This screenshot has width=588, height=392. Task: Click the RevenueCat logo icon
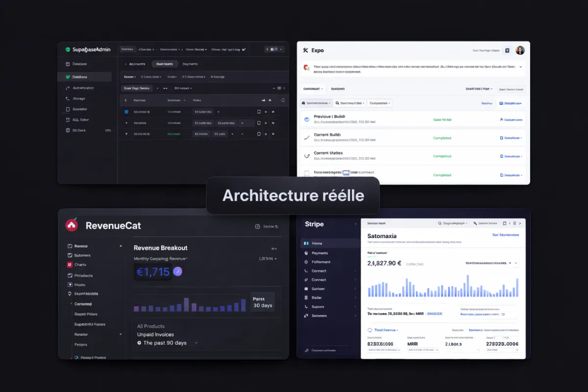pyautogui.click(x=72, y=225)
